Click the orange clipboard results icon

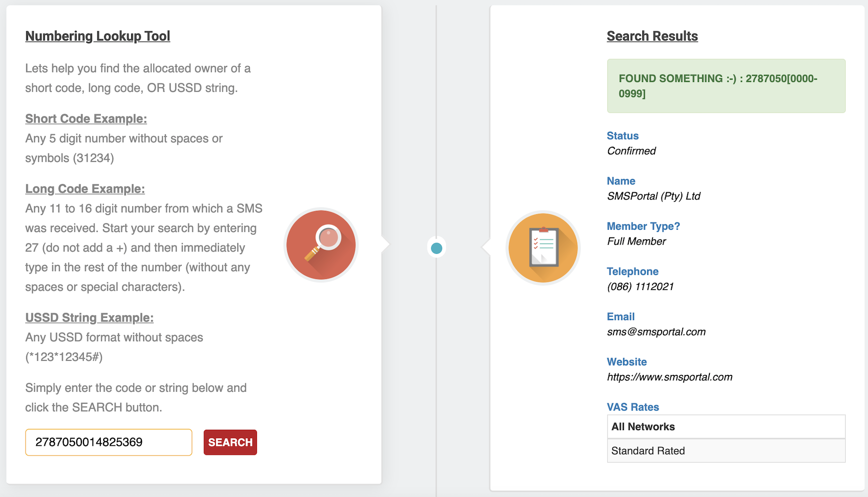(543, 248)
